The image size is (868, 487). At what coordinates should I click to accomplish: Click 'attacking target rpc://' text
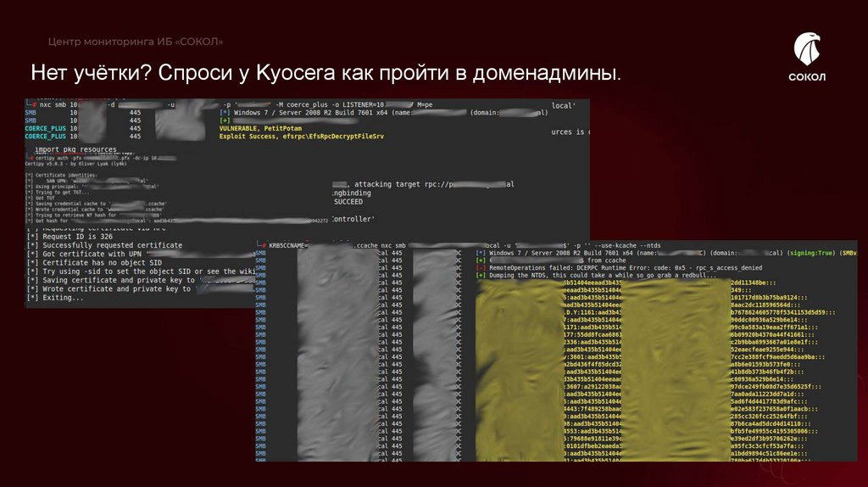point(403,184)
